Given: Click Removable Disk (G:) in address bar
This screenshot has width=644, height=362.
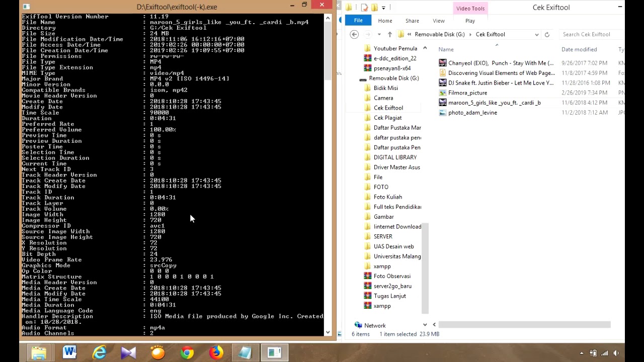Looking at the screenshot, I should click(x=439, y=34).
